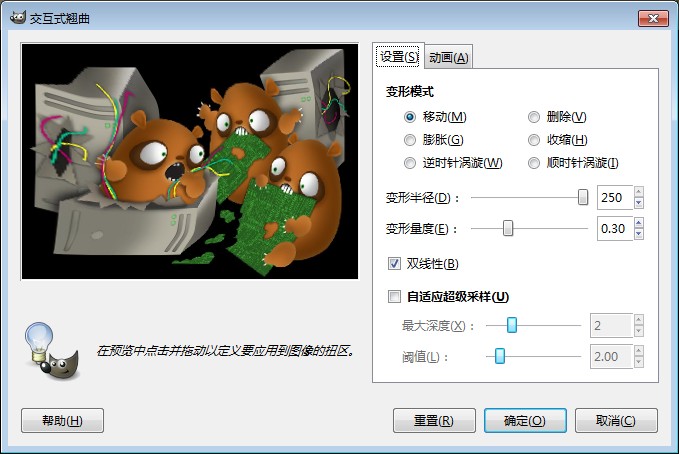Screen dimensions: 679x454
Task: Increase 变形半径 with the up arrow
Action: pos(639,191)
